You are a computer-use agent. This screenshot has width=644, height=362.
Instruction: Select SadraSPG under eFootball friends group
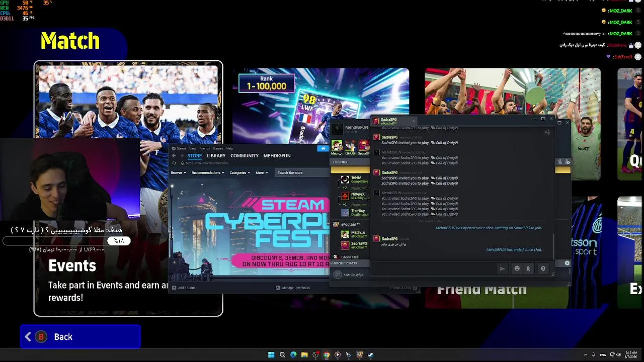tap(354, 245)
